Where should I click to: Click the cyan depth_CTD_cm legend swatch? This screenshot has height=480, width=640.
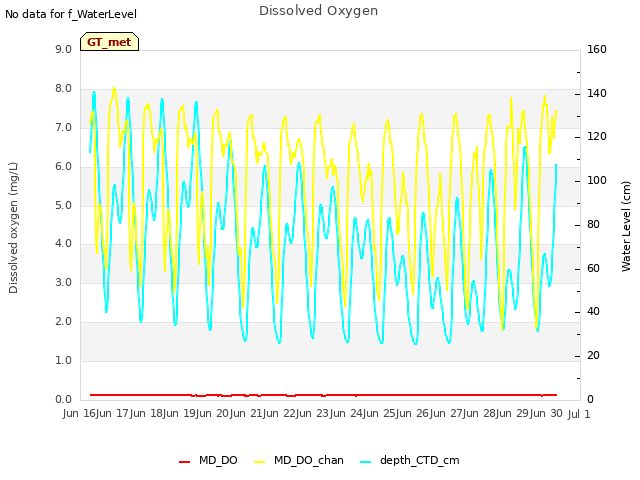tap(366, 462)
